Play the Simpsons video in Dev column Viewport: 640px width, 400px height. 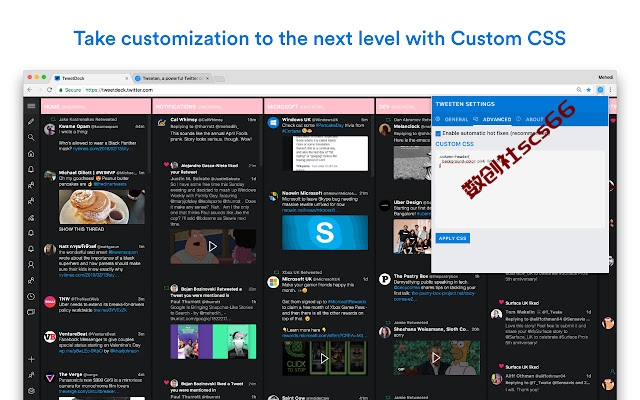click(x=436, y=358)
